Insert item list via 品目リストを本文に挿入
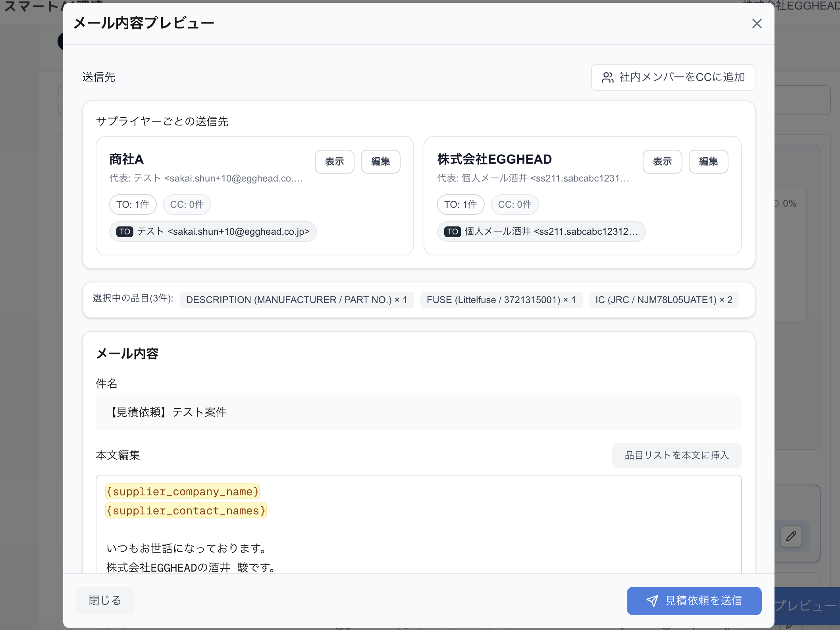This screenshot has width=840, height=630. tap(676, 455)
